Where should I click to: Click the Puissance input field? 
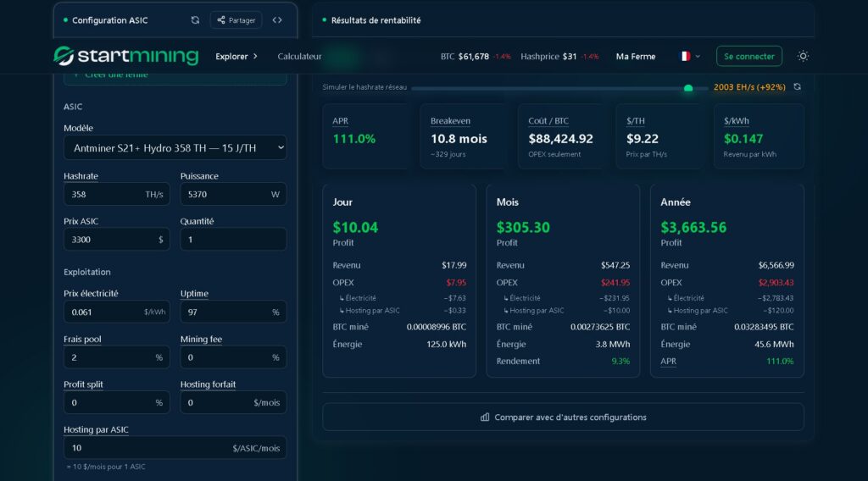(x=233, y=194)
